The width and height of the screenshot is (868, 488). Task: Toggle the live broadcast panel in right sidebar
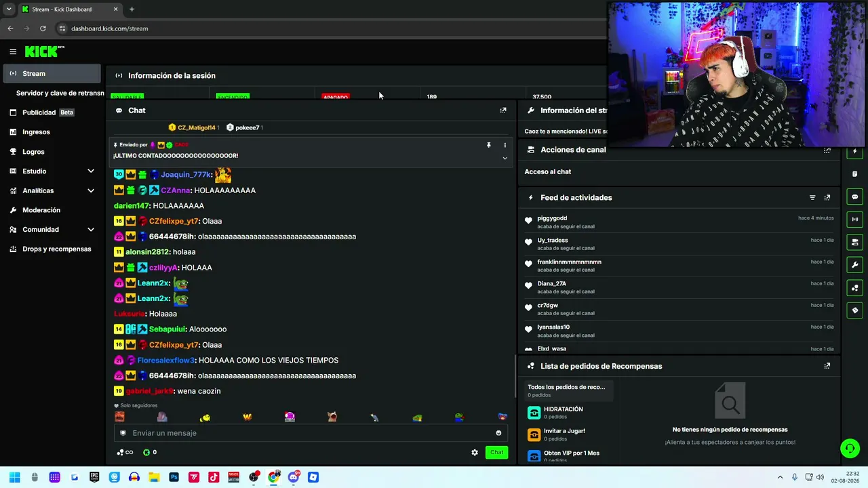pyautogui.click(x=854, y=219)
